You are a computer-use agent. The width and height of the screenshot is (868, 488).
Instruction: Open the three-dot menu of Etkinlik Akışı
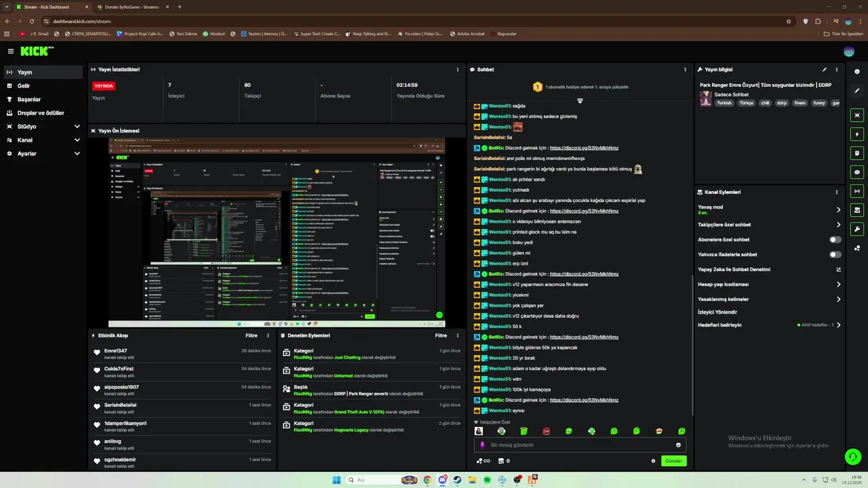(268, 335)
